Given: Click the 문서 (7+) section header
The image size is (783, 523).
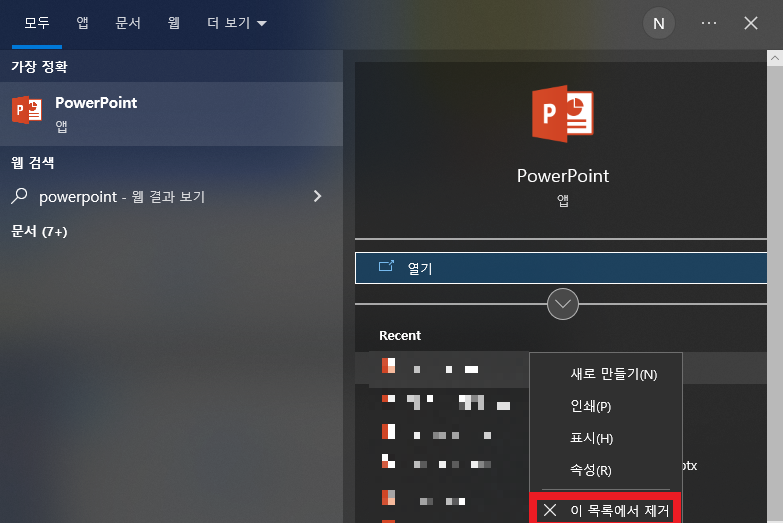Looking at the screenshot, I should (39, 231).
